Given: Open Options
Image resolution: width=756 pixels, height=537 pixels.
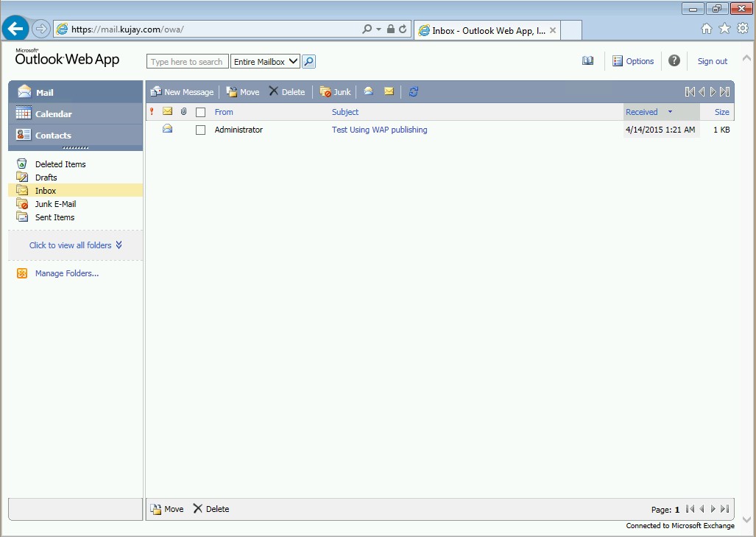Looking at the screenshot, I should pos(633,61).
